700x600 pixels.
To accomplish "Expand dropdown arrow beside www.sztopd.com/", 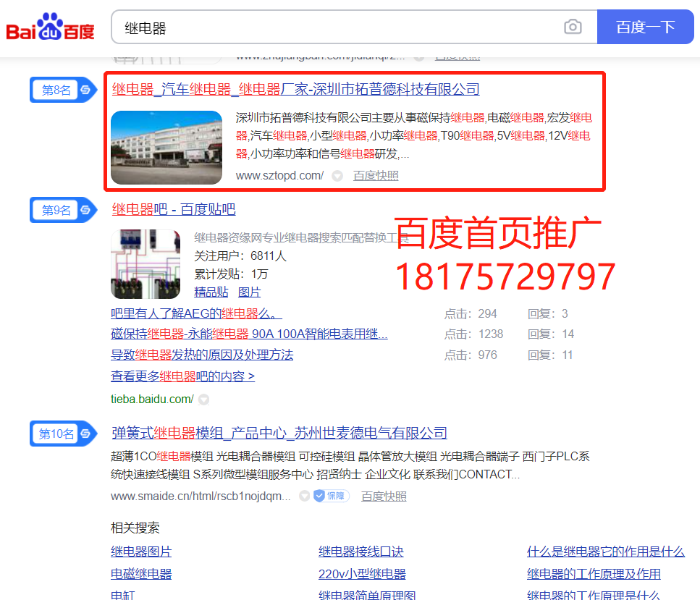I will click(337, 177).
